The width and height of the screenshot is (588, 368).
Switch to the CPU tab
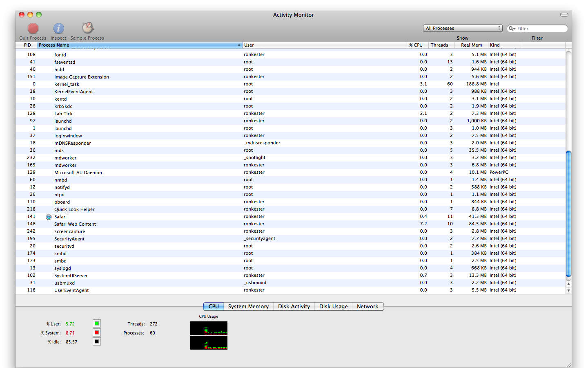(x=214, y=306)
